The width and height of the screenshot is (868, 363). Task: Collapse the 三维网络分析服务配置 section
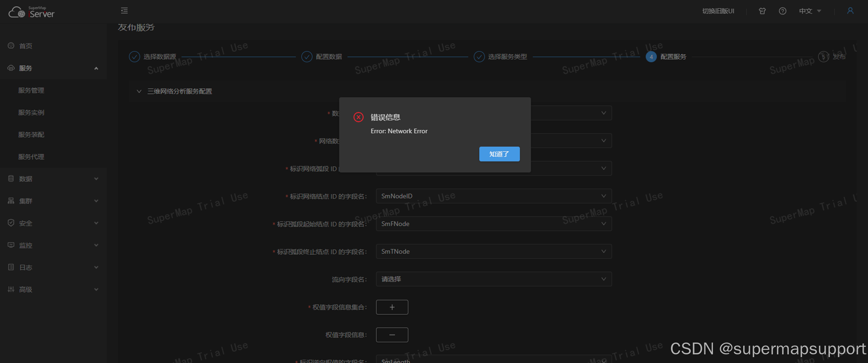click(139, 91)
